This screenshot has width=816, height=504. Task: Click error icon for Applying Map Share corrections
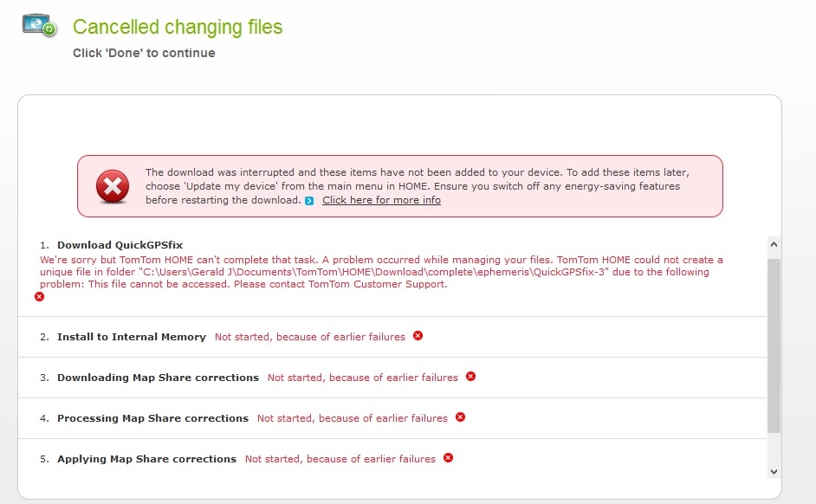pos(448,458)
